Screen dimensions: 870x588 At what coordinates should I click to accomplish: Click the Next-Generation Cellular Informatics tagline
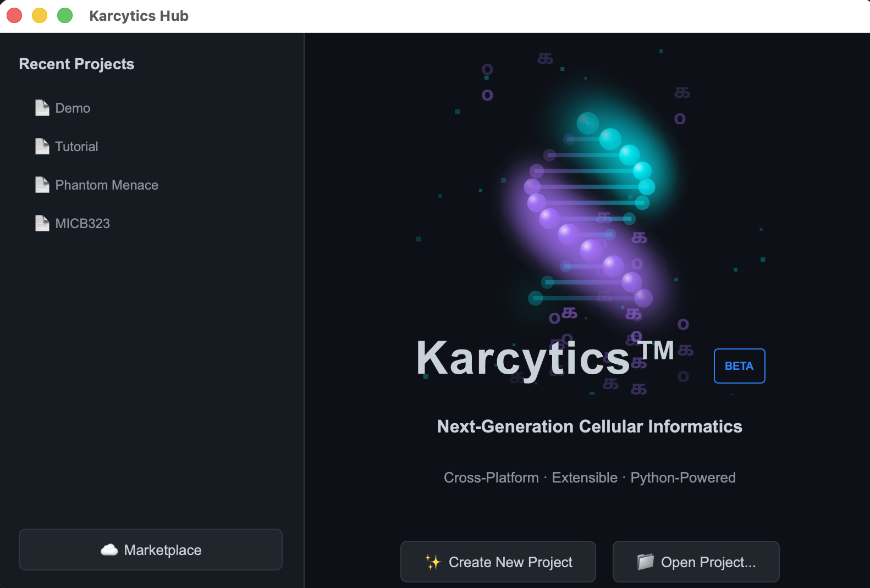click(x=590, y=426)
